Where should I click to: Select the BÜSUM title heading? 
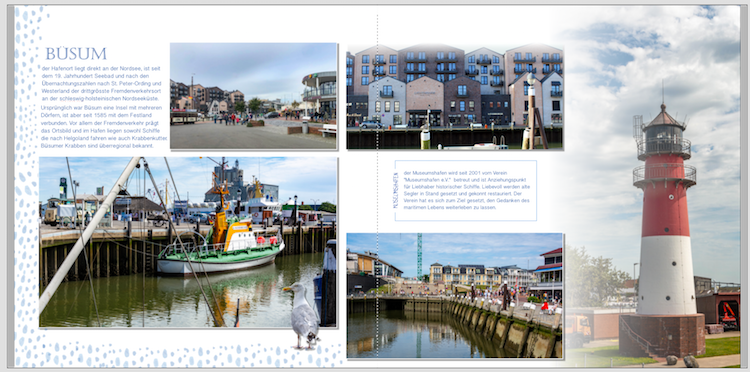[76, 54]
